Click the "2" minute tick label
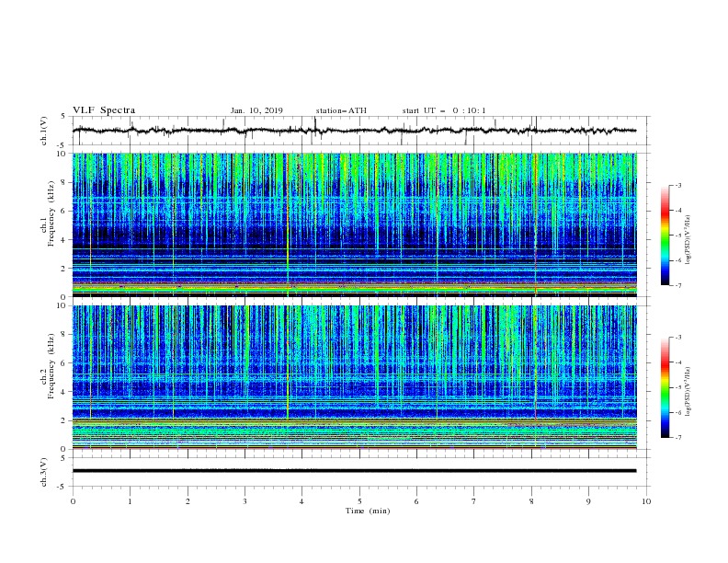This screenshot has width=728, height=563. point(188,501)
